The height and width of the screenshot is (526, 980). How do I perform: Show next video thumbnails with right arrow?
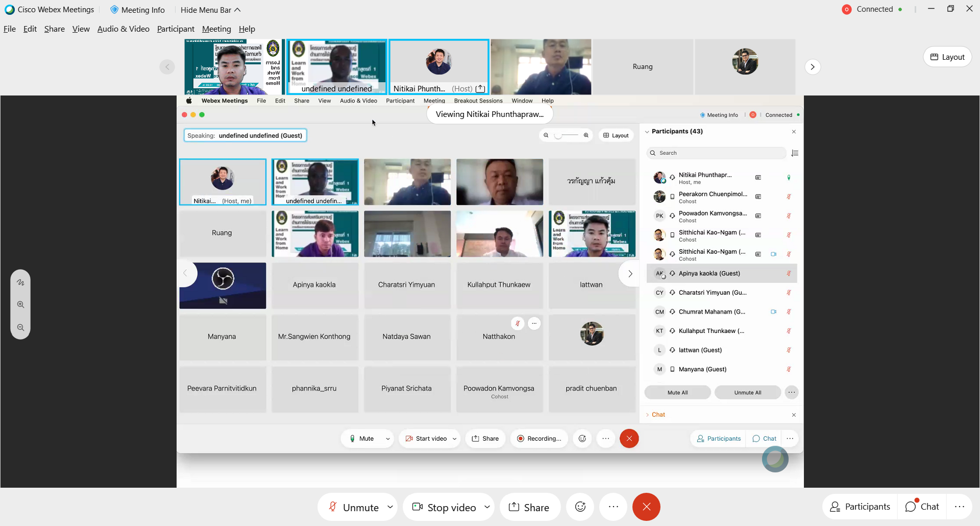click(x=813, y=67)
